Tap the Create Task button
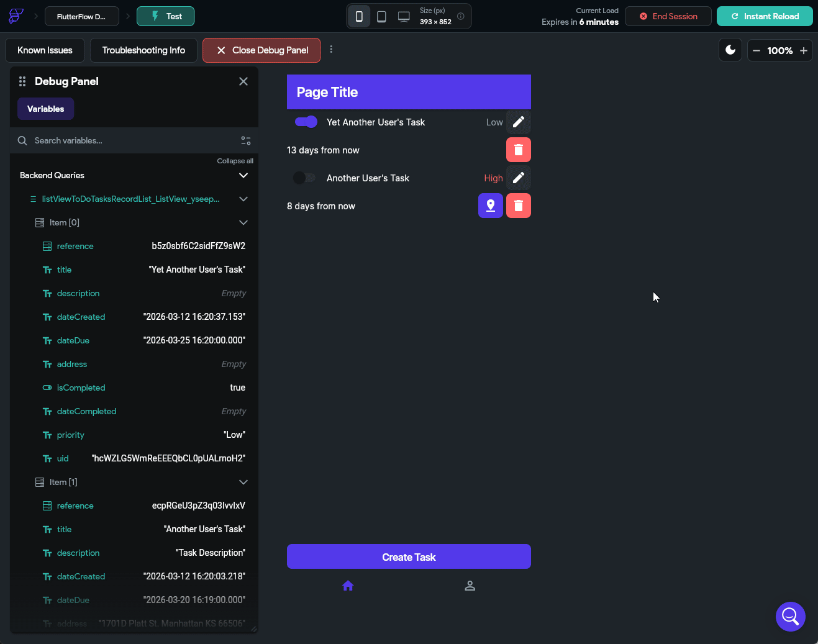This screenshot has width=818, height=644. point(409,556)
